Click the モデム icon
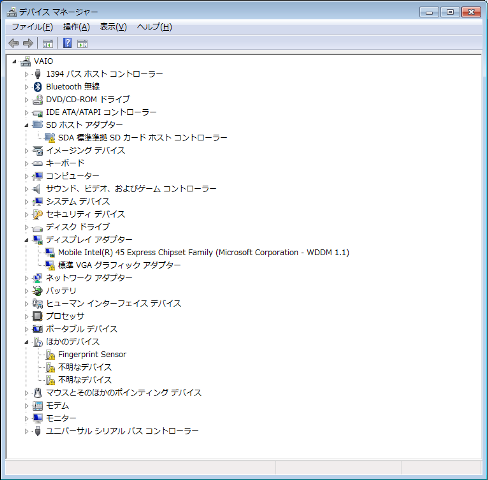This screenshot has height=480, width=488. [x=38, y=406]
